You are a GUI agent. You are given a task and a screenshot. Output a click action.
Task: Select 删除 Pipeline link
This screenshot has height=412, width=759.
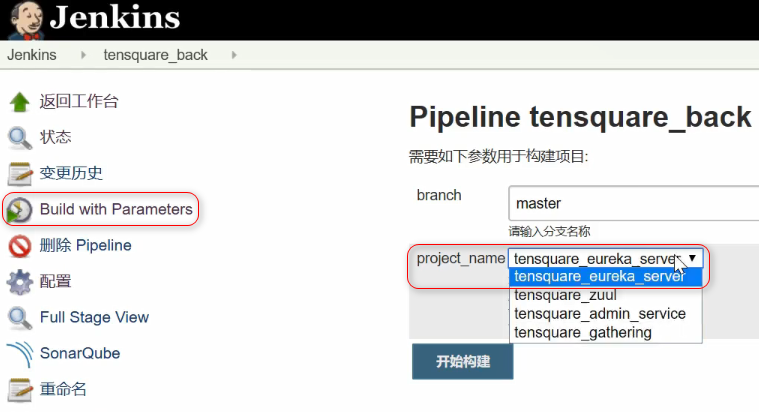coord(85,245)
